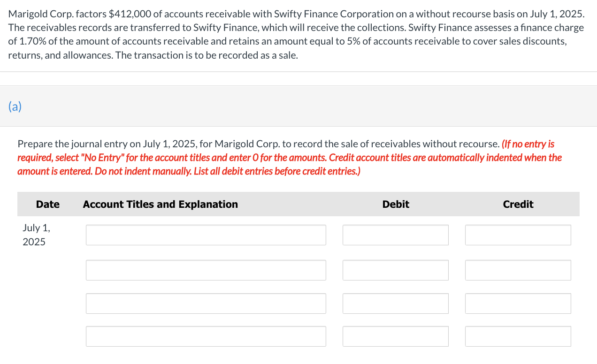
Task: Click the fourth Debit amount field
Action: (395, 336)
